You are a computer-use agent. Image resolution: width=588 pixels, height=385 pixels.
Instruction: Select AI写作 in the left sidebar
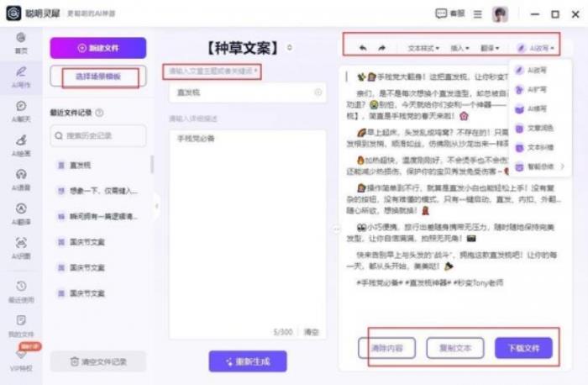pyautogui.click(x=21, y=77)
